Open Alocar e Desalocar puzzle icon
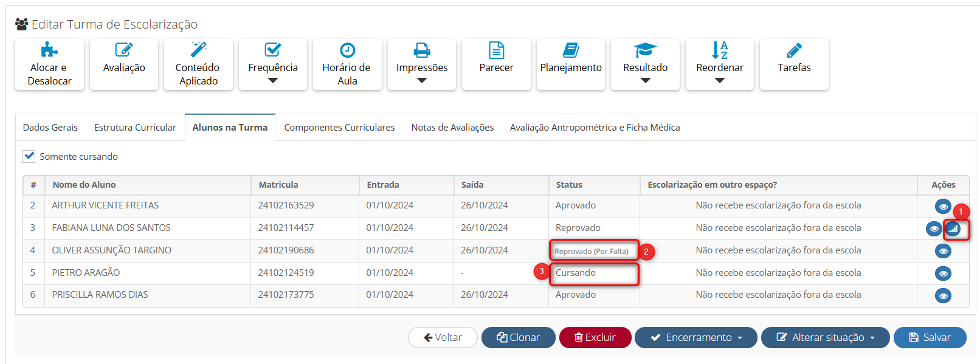The height and width of the screenshot is (364, 980). click(49, 50)
